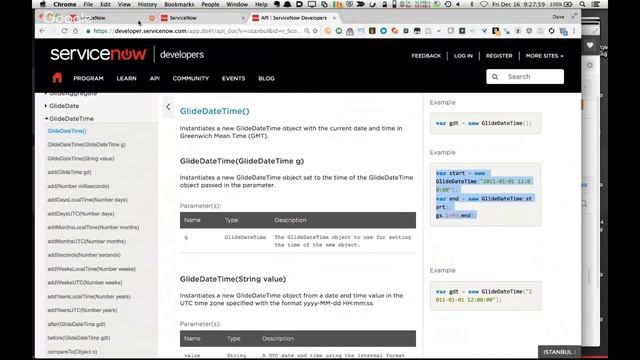Select add(Number milliseconds) in the sidebar
Viewport: 640px width, 360px height.
pyautogui.click(x=78, y=186)
